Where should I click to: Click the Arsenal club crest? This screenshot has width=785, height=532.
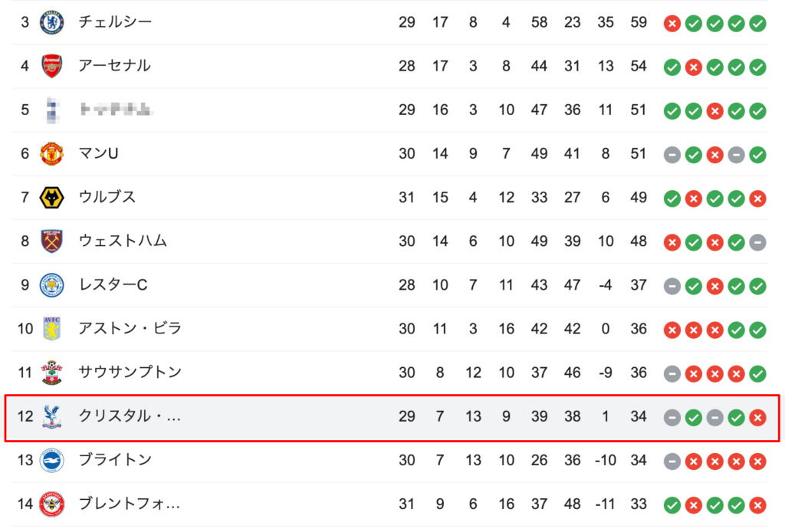coord(51,66)
